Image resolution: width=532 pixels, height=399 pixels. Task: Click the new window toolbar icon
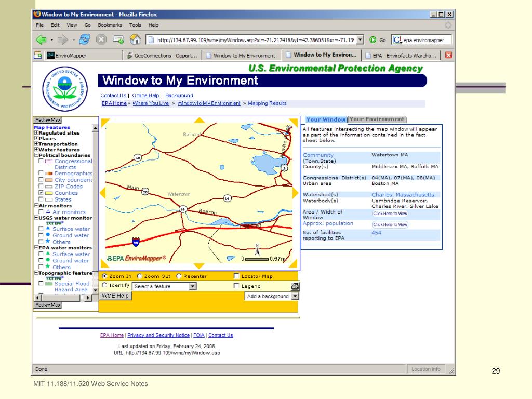[118, 39]
